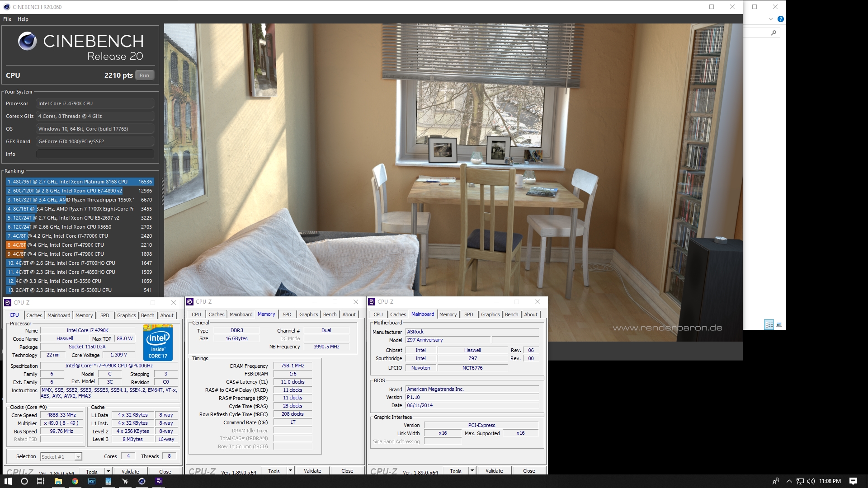Image resolution: width=868 pixels, height=488 pixels.
Task: Run the Cinebench CPU test
Action: [x=144, y=75]
